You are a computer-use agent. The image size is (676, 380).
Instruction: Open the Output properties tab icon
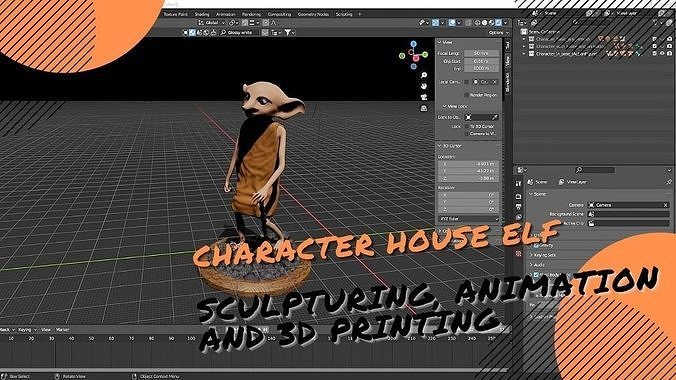click(519, 207)
